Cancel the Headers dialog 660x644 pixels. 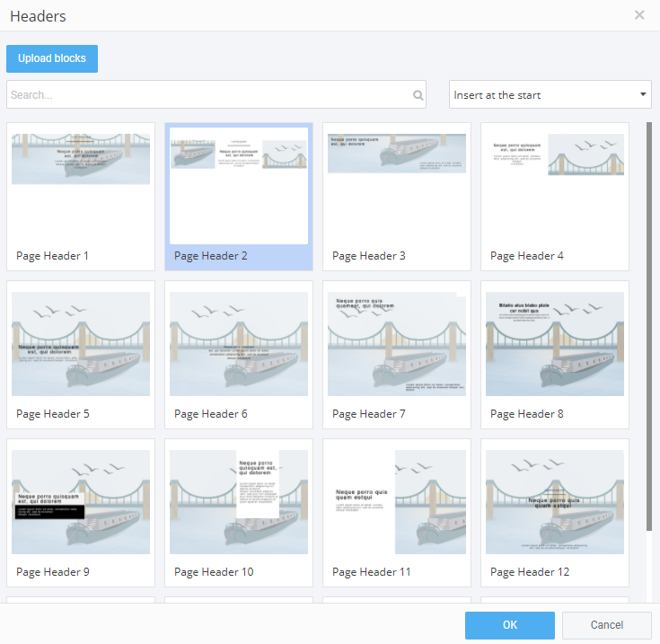[606, 625]
